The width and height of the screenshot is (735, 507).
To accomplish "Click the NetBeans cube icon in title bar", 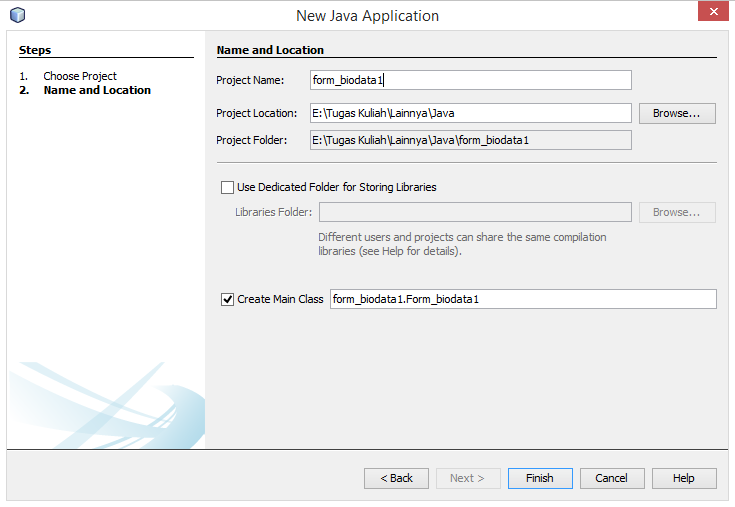I will point(17,15).
